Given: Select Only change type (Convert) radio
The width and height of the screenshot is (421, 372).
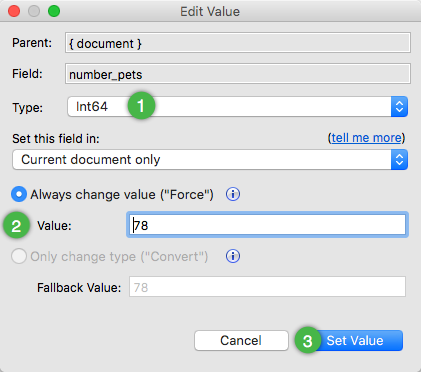Looking at the screenshot, I should 19,256.
